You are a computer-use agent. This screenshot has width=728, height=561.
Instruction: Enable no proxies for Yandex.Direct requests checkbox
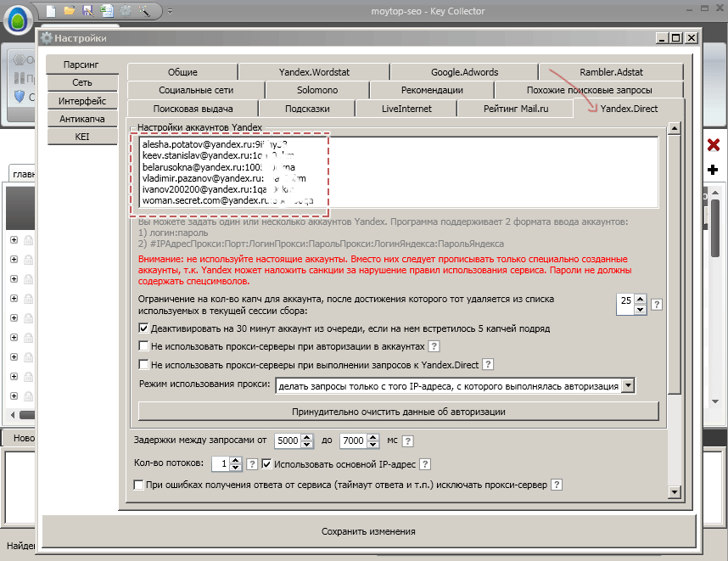pyautogui.click(x=143, y=365)
